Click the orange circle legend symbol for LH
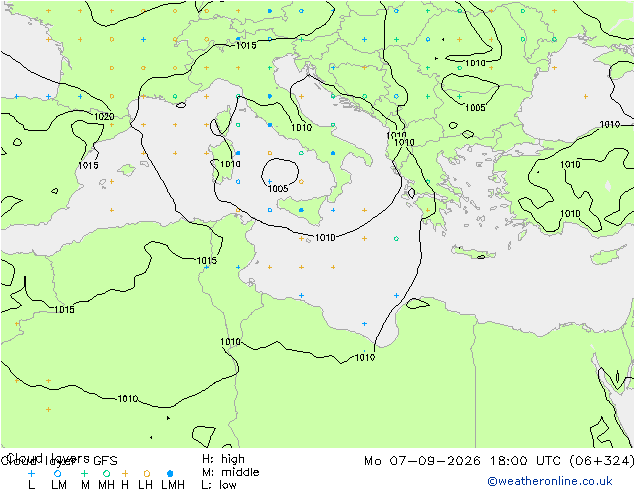 (x=147, y=473)
